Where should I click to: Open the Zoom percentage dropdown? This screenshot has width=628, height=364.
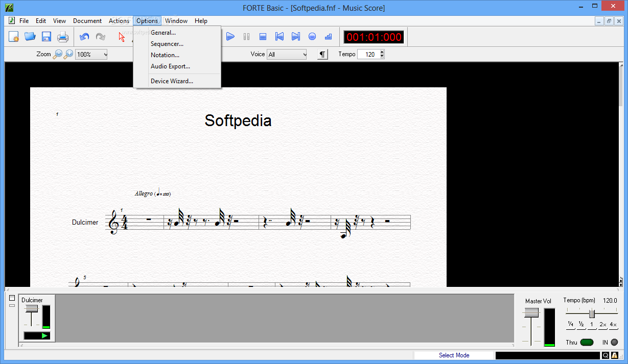point(91,54)
